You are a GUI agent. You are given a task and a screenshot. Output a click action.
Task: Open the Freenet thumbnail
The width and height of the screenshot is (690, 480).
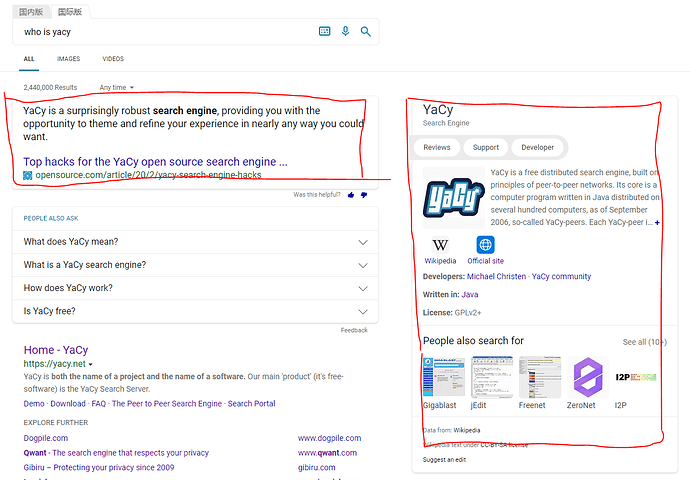point(540,377)
